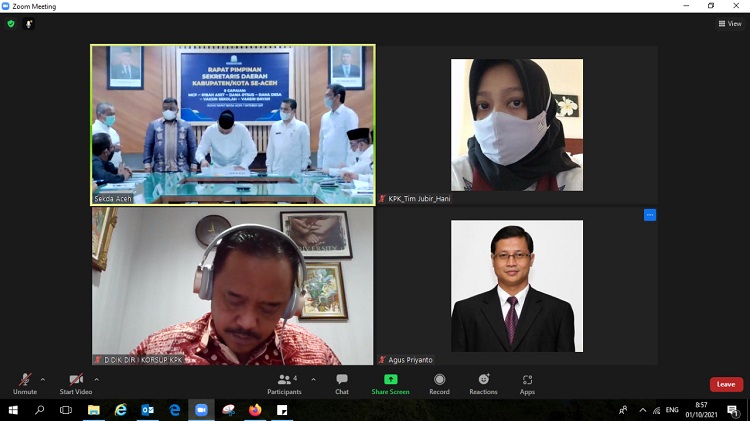Screen dimensions: 750x421
Task: Open the Participants panel
Action: pos(284,384)
